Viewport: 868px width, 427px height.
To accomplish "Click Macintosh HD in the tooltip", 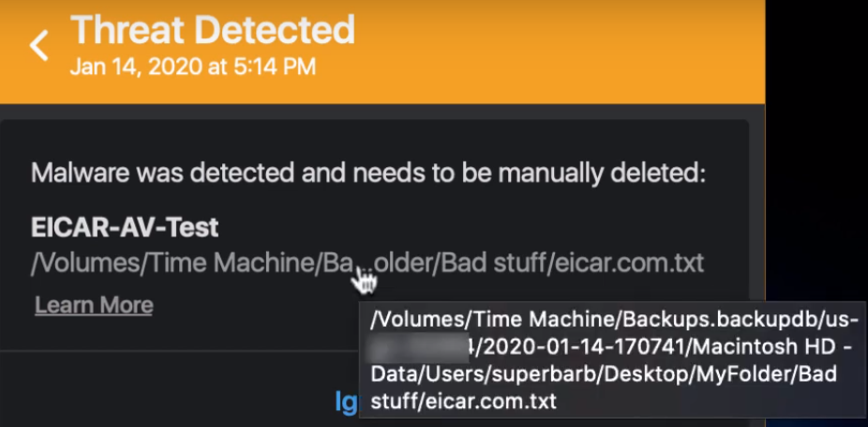I will point(761,347).
